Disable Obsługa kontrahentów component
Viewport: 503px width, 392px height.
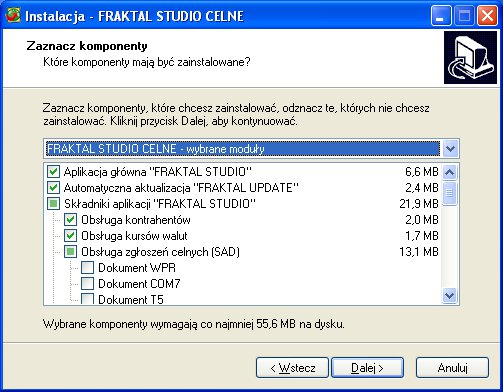(70, 220)
